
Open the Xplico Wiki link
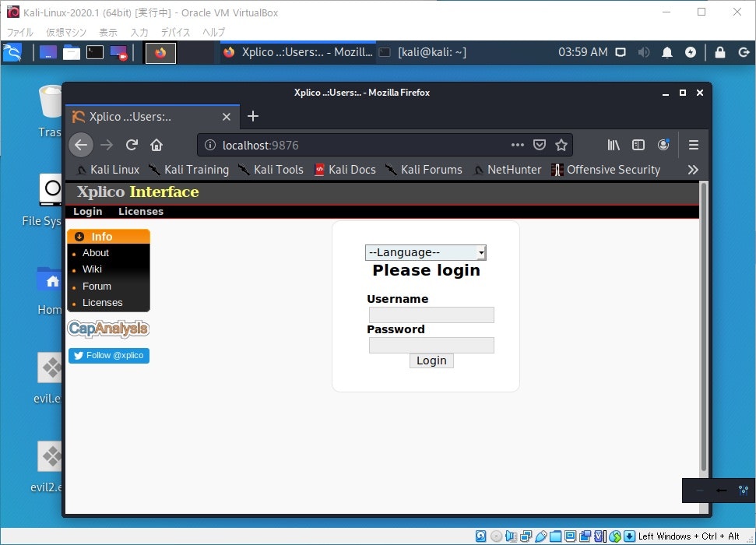[92, 269]
